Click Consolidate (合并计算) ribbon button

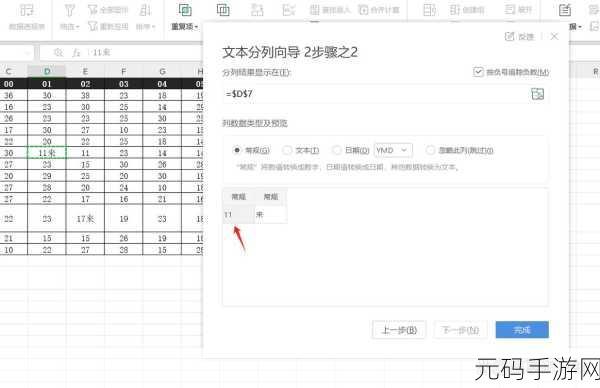coord(379,10)
